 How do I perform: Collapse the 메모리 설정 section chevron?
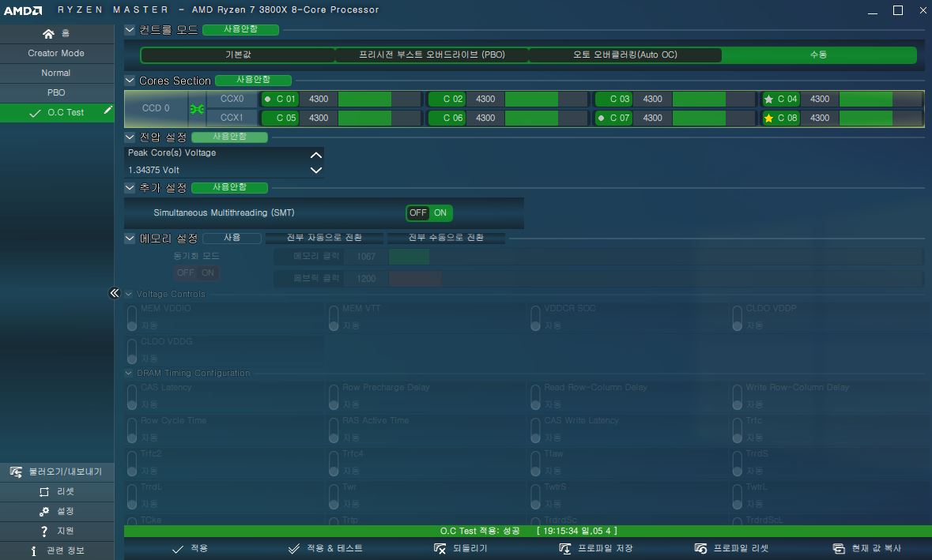click(130, 238)
